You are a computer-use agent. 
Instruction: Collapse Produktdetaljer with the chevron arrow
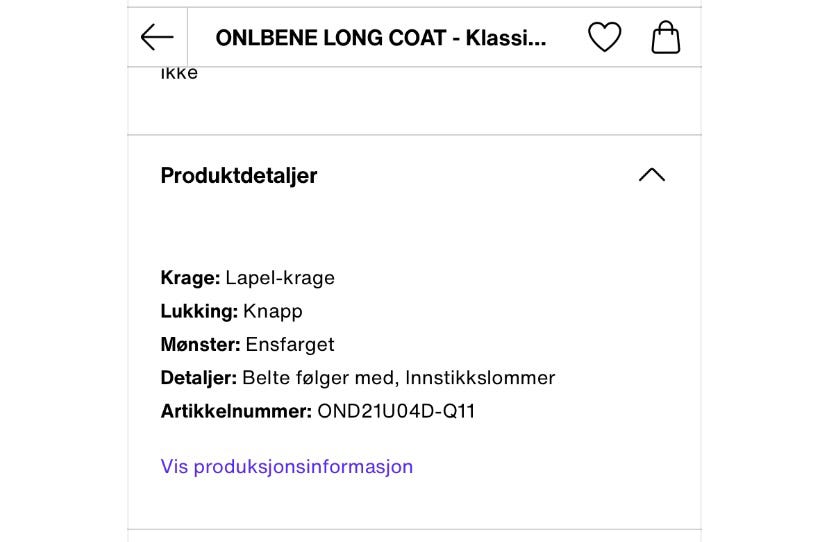pos(651,175)
